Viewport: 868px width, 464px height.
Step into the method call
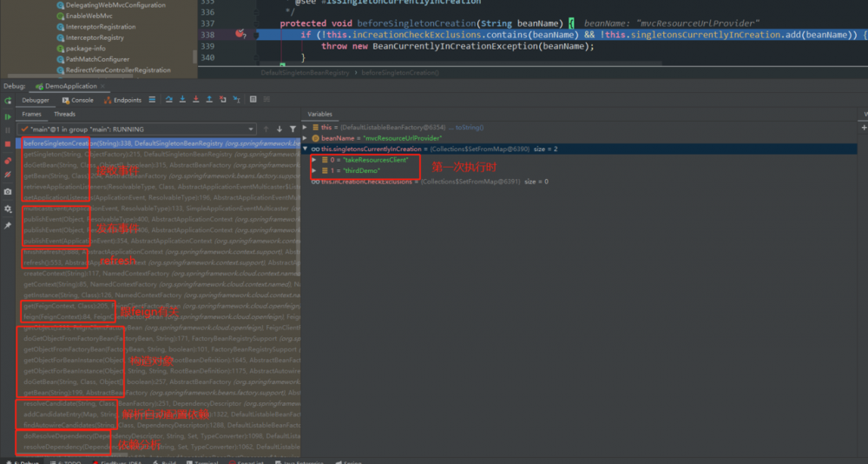(182, 100)
